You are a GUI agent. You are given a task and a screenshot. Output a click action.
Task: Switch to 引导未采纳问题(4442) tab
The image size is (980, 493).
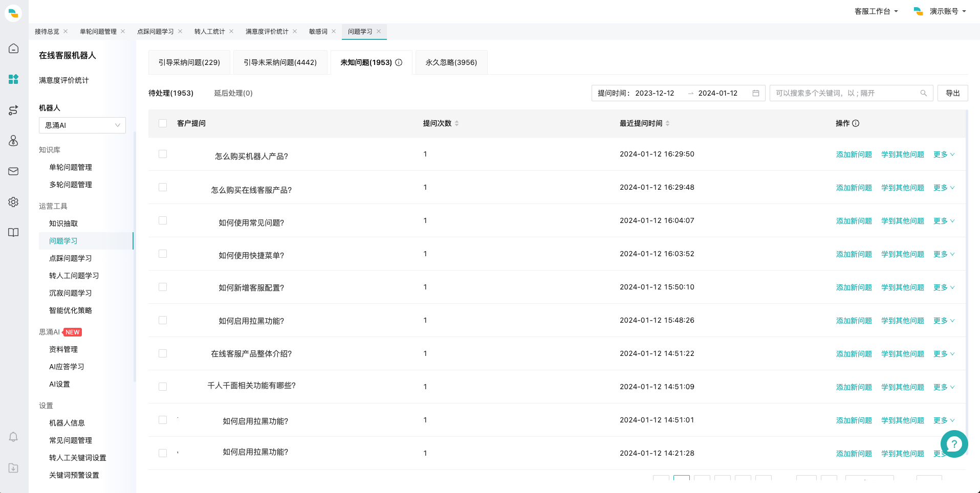pos(280,62)
